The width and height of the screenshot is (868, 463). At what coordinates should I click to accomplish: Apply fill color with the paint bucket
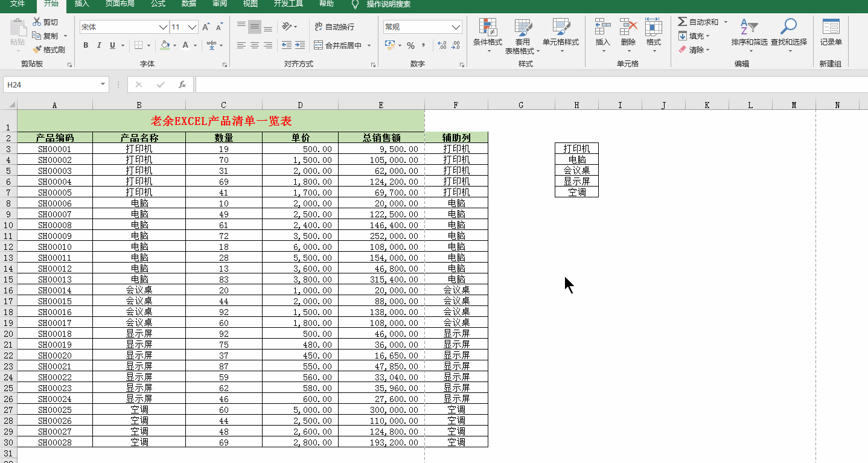(165, 45)
